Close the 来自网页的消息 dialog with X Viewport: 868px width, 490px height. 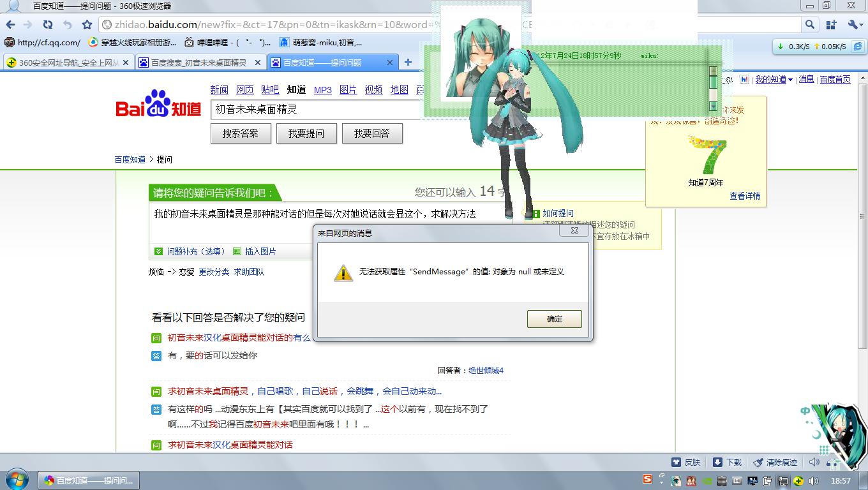click(x=574, y=230)
